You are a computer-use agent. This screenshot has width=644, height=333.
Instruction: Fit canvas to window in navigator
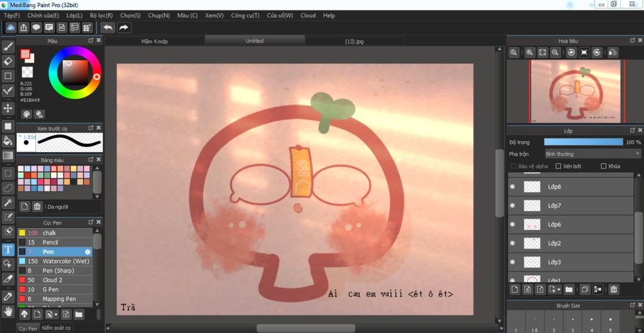pos(543,53)
